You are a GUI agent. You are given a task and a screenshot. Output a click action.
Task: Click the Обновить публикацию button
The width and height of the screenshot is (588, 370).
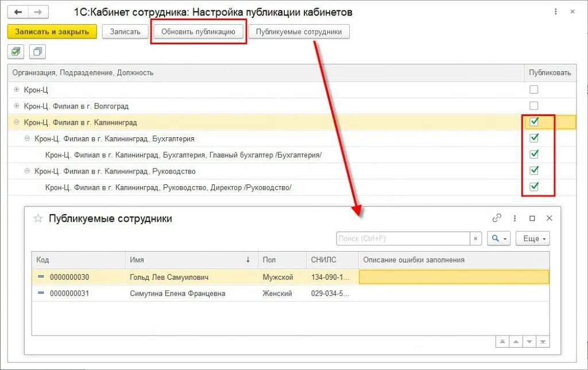[x=198, y=32]
